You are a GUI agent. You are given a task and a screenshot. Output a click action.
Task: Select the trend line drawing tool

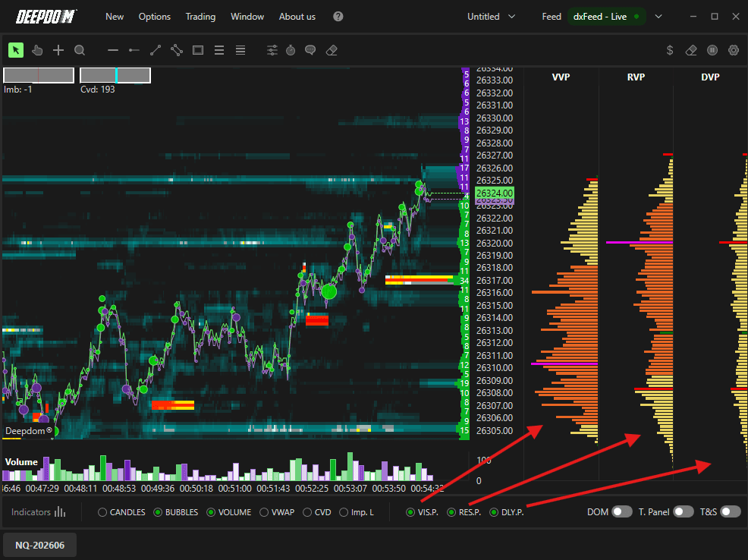click(156, 50)
